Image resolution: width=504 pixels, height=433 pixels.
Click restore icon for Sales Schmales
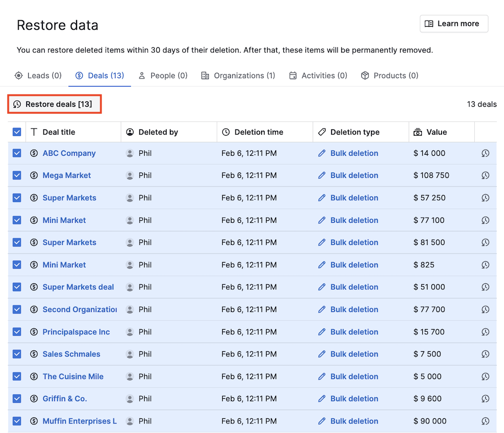tap(485, 354)
